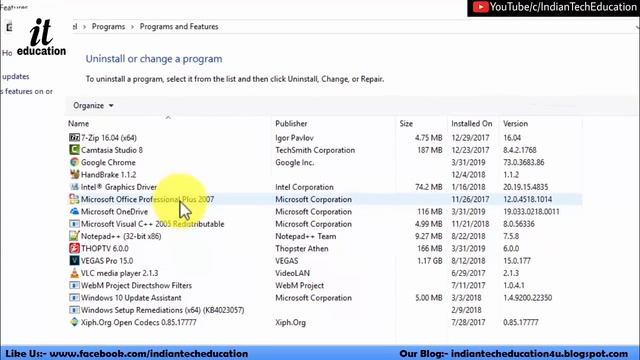
Task: Click the 1.17 GB size value
Action: click(x=430, y=261)
